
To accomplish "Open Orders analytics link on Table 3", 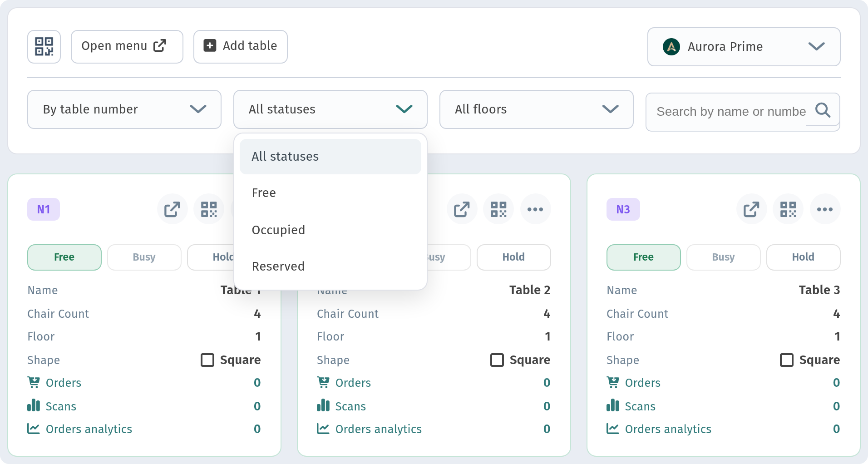I will (668, 429).
